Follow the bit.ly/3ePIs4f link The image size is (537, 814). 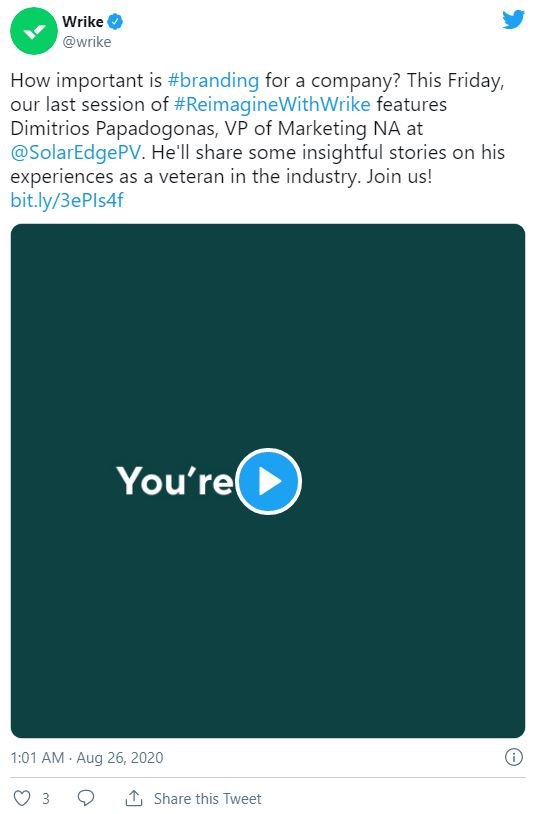tap(67, 200)
